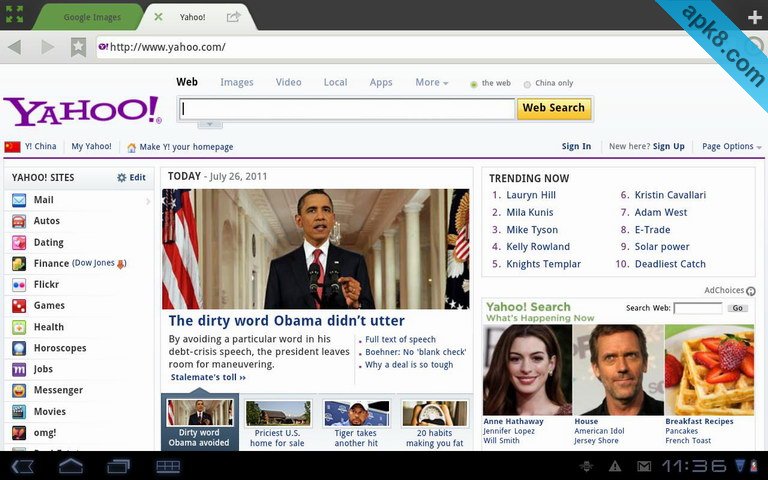Open 'The dirty word Obama didn't utter' headline
The image size is (768, 480).
click(x=287, y=321)
